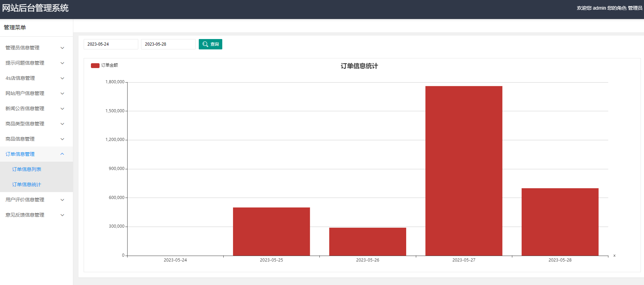Expand the 用户评价信息管理 chevron icon
The width and height of the screenshot is (644, 285).
pyautogui.click(x=62, y=200)
